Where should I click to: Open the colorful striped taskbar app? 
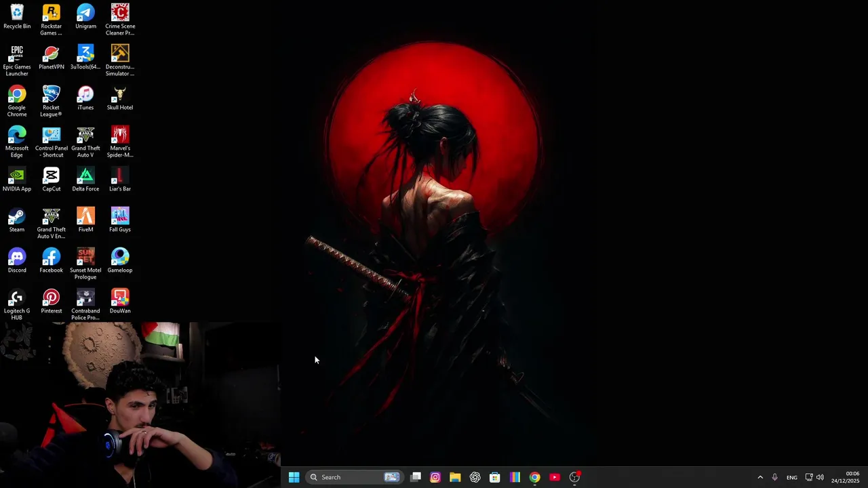tap(515, 477)
